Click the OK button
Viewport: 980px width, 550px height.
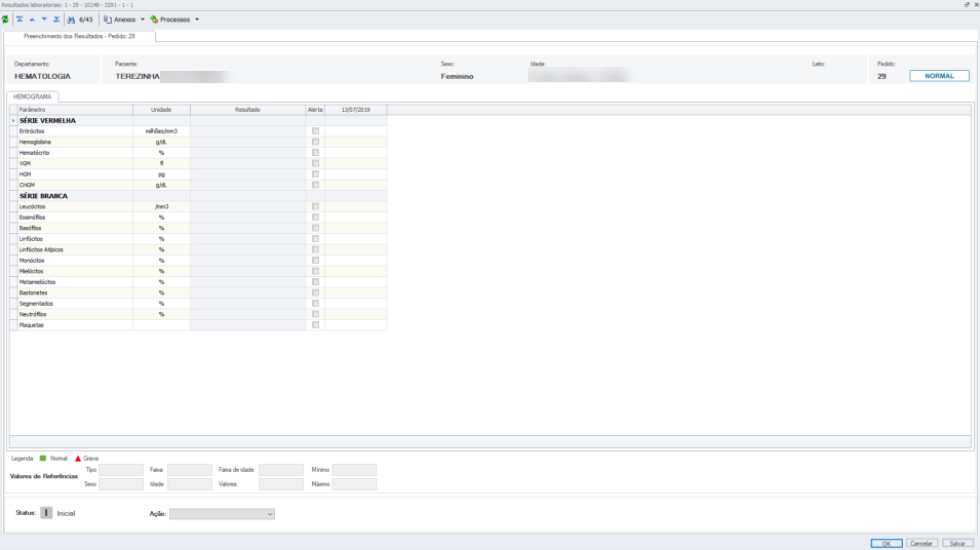pyautogui.click(x=886, y=544)
